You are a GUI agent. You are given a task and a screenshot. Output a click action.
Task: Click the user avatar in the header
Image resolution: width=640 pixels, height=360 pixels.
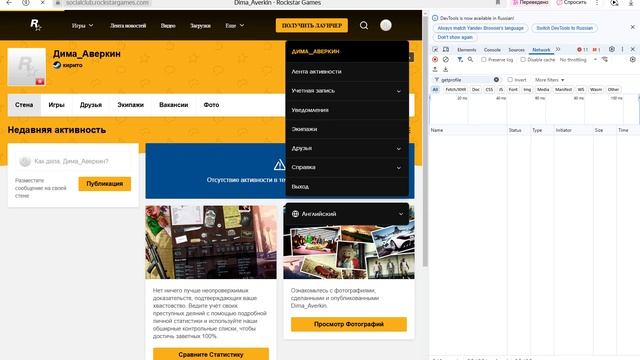pyautogui.click(x=386, y=25)
